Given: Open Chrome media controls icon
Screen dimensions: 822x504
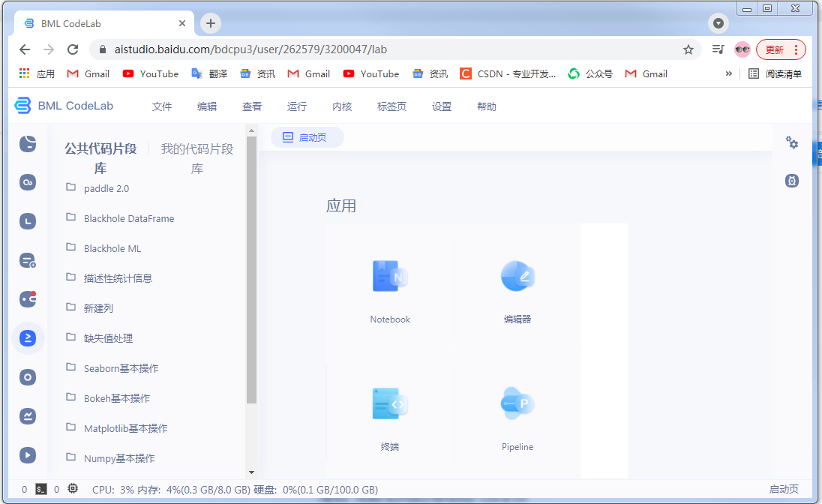Looking at the screenshot, I should coord(718,49).
